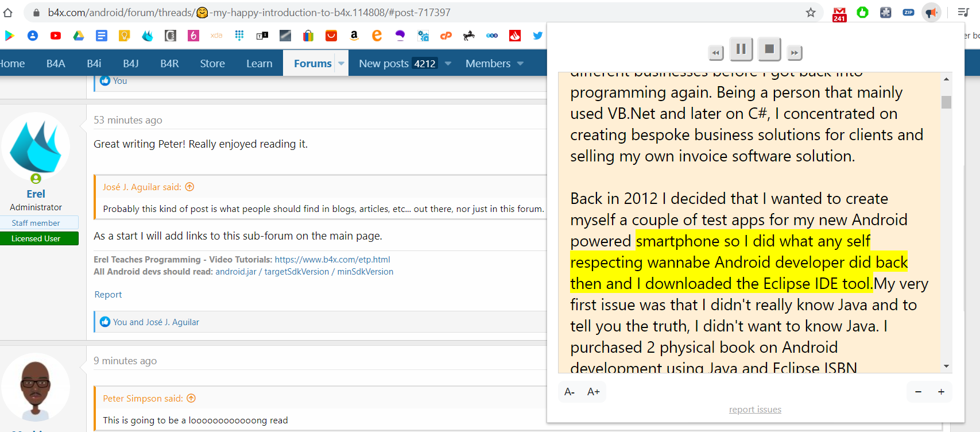Go to the browser home page icon

tap(7, 13)
